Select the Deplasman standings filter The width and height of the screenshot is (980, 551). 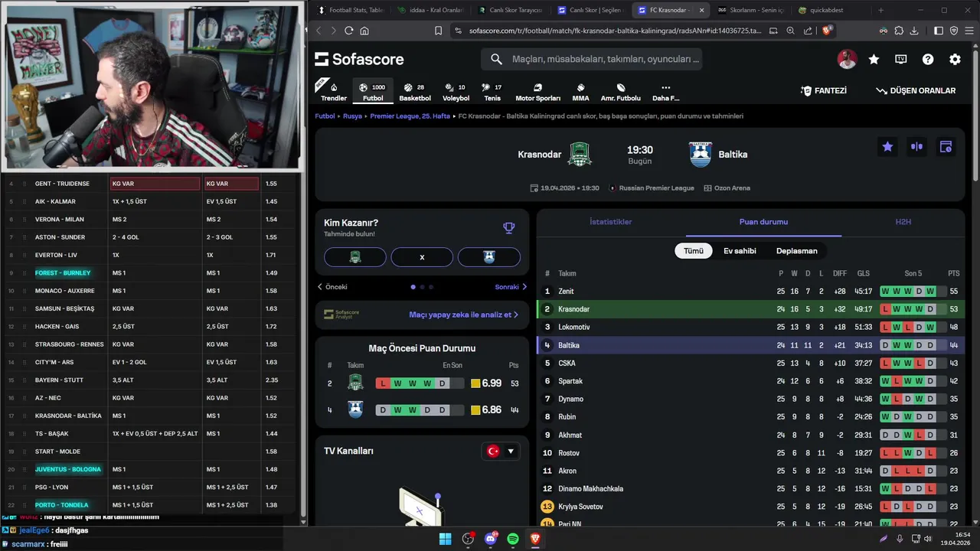797,251
